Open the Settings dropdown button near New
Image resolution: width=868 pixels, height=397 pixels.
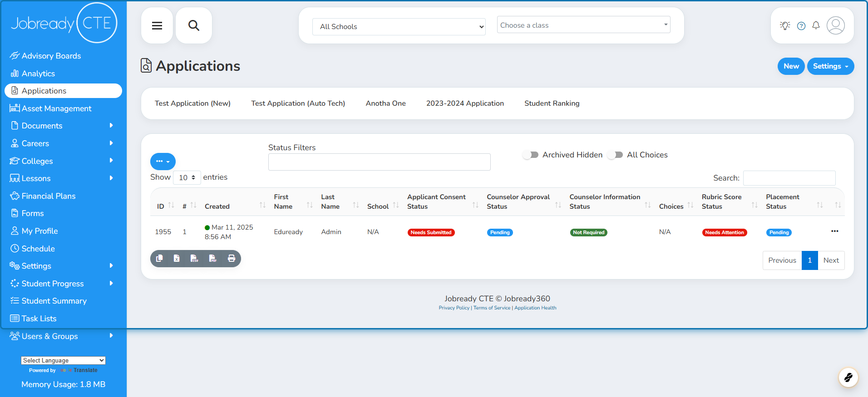tap(830, 66)
